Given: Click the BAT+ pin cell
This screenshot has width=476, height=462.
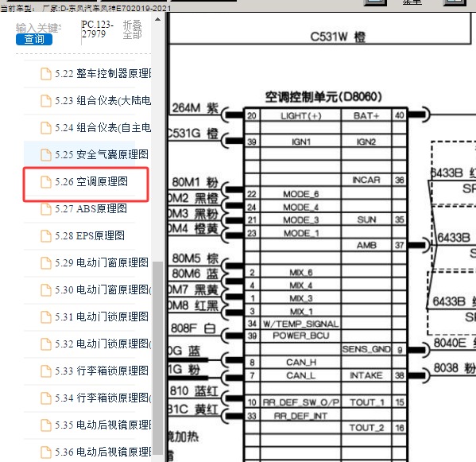Looking at the screenshot, I should pyautogui.click(x=366, y=116).
